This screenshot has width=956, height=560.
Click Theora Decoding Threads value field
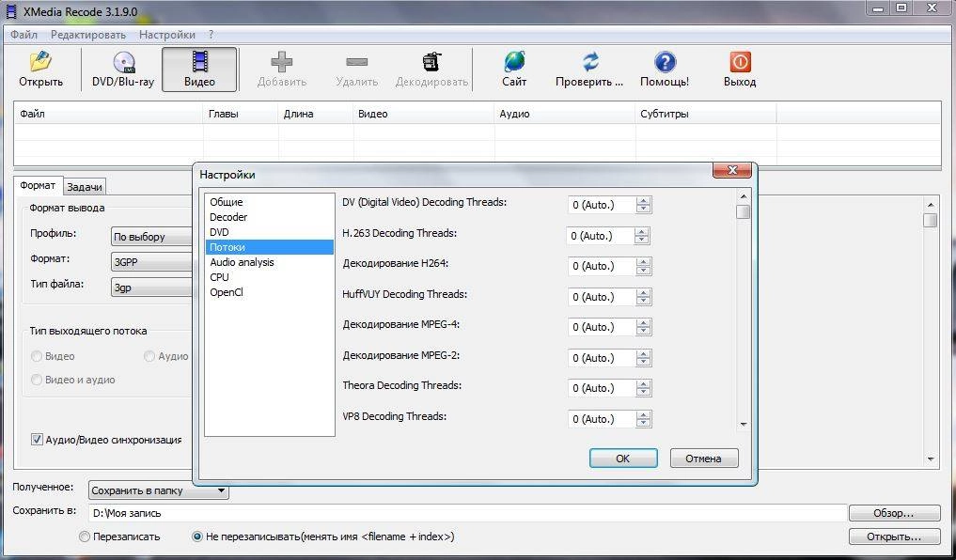coord(602,388)
